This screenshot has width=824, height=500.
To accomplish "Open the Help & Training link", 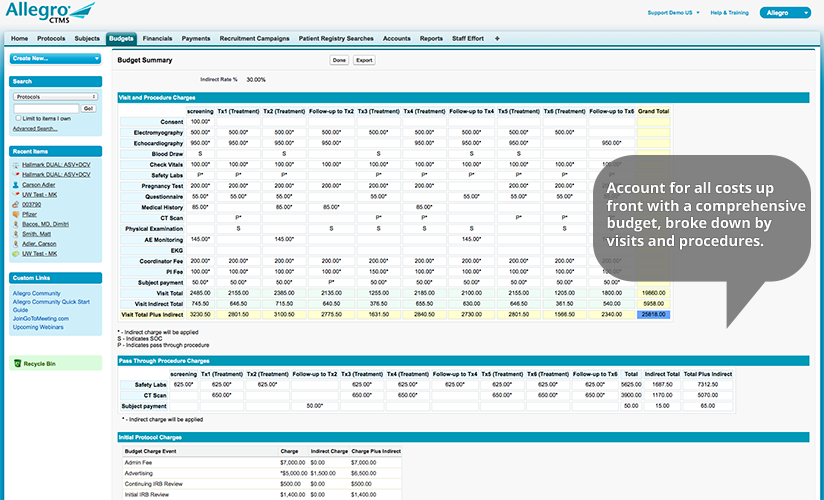I will (x=729, y=13).
